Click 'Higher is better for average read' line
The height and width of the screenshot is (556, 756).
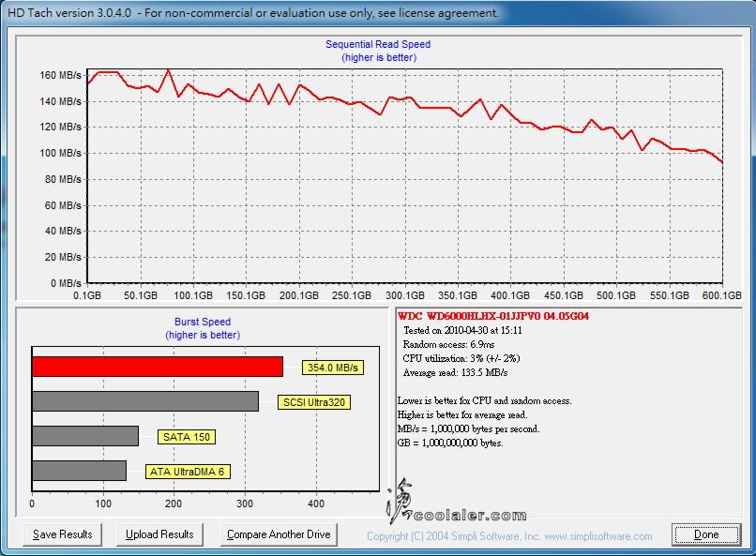(462, 414)
